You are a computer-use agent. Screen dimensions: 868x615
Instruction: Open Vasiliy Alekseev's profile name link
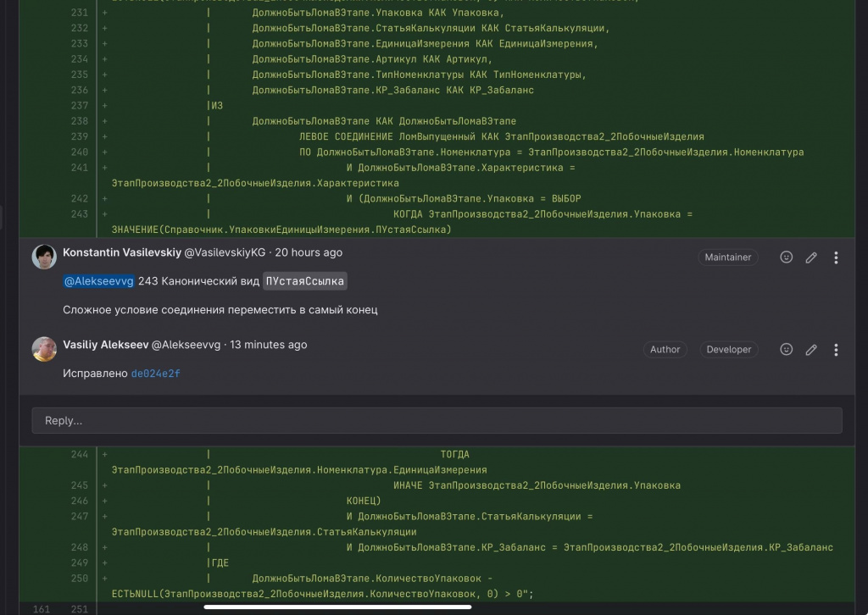point(105,345)
